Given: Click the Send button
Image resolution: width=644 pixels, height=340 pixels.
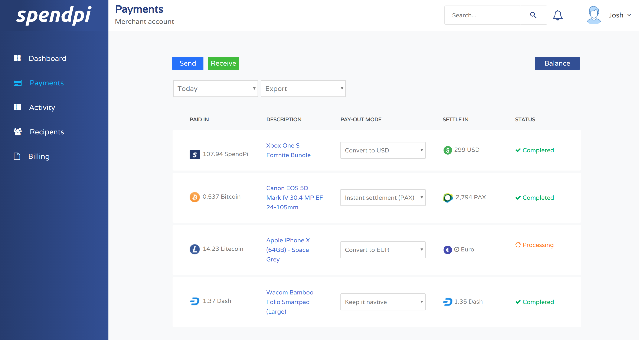Looking at the screenshot, I should 188,63.
